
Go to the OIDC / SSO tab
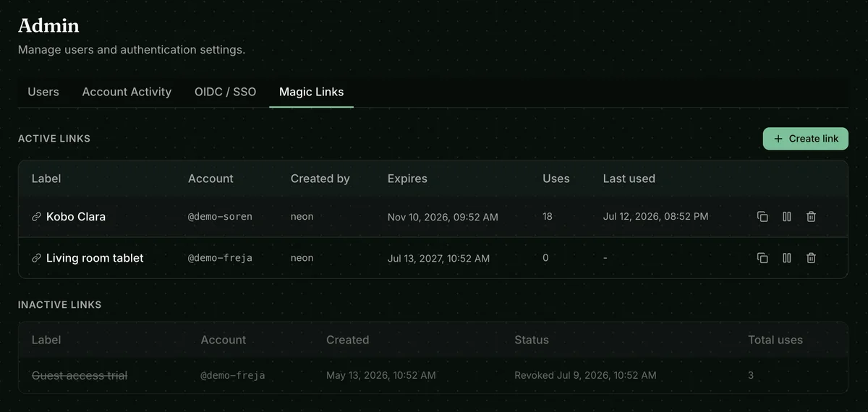(225, 92)
